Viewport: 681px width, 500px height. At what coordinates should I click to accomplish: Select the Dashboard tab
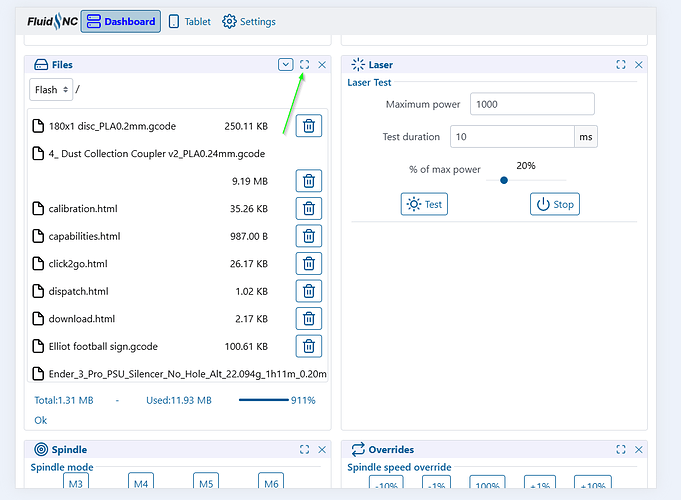120,21
